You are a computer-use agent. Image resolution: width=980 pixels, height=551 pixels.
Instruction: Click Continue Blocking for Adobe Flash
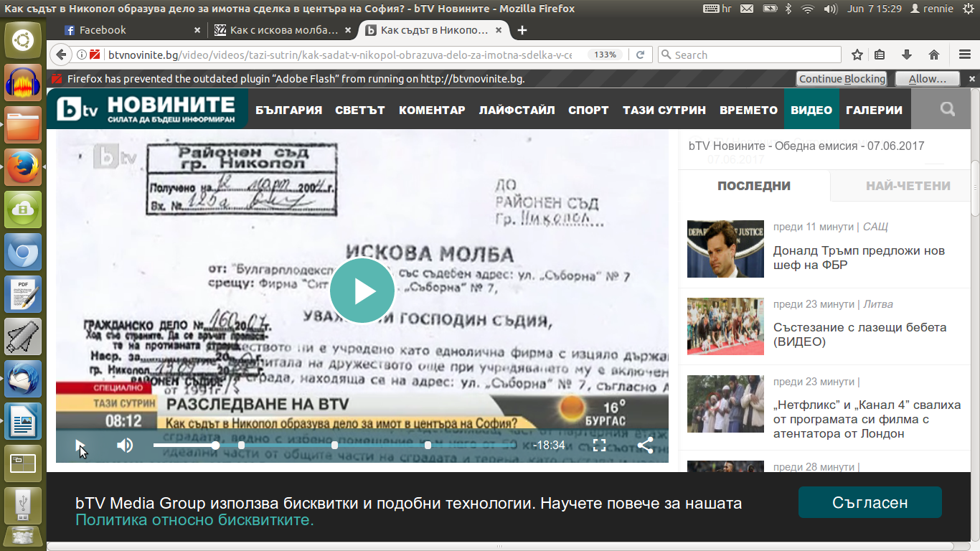[x=842, y=79]
